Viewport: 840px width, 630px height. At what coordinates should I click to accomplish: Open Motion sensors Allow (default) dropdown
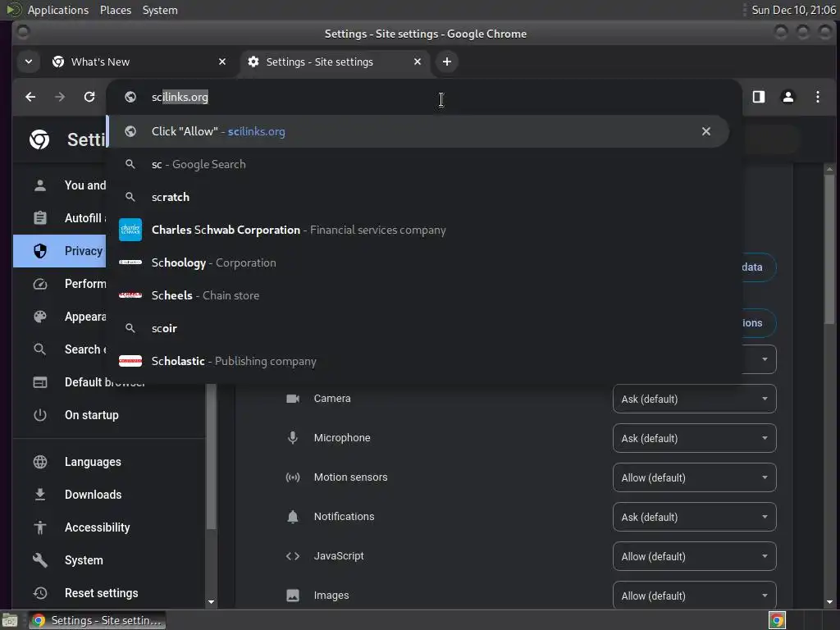pos(694,477)
